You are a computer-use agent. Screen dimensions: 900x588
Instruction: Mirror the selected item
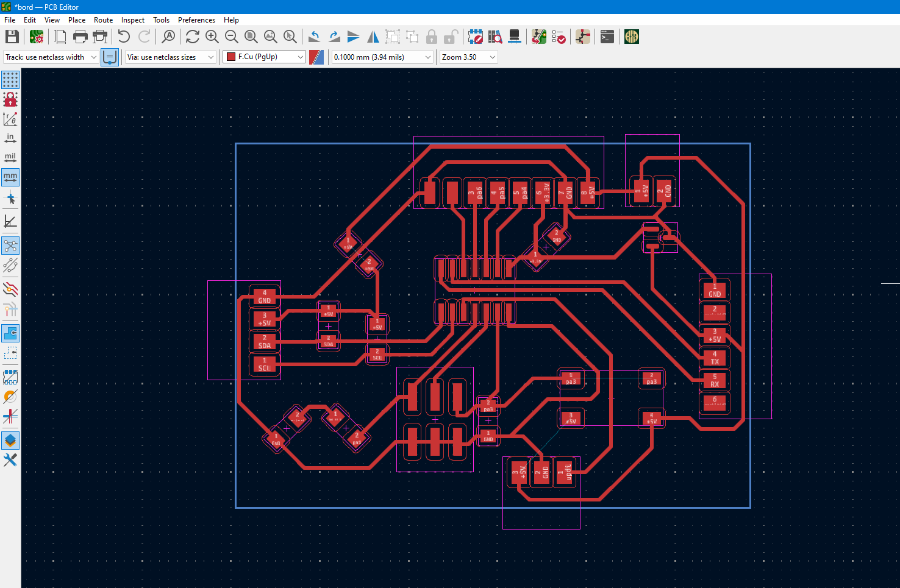pyautogui.click(x=373, y=37)
